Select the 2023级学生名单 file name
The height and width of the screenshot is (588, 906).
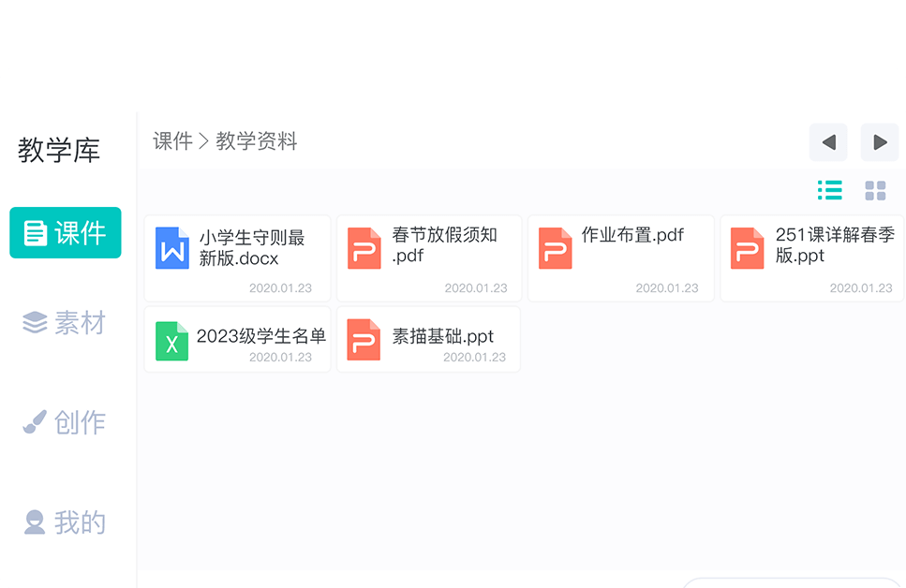261,336
